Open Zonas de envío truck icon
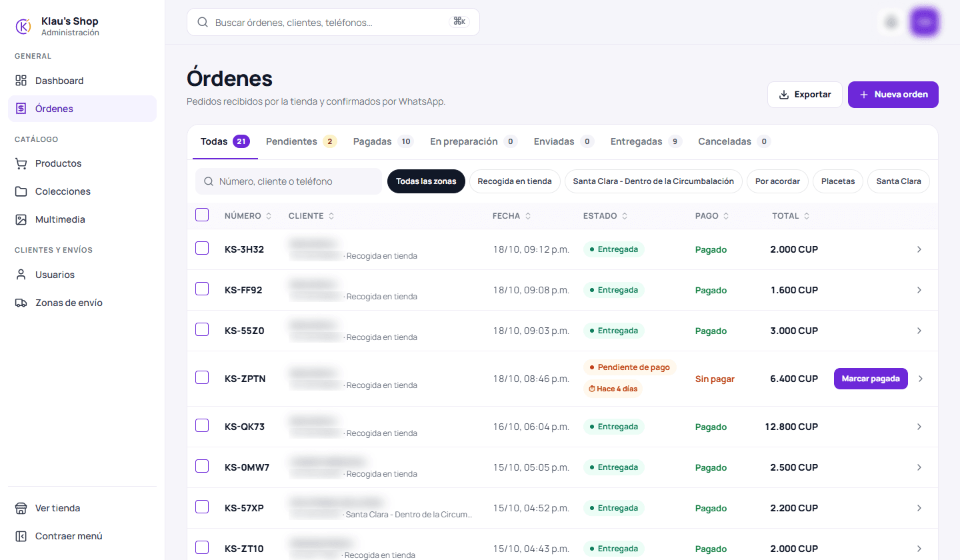The width and height of the screenshot is (960, 560). click(x=21, y=303)
